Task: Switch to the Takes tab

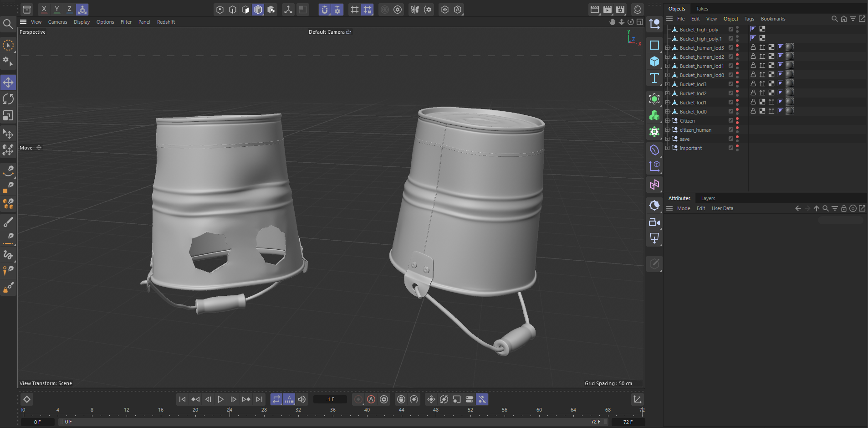Action: 702,9
